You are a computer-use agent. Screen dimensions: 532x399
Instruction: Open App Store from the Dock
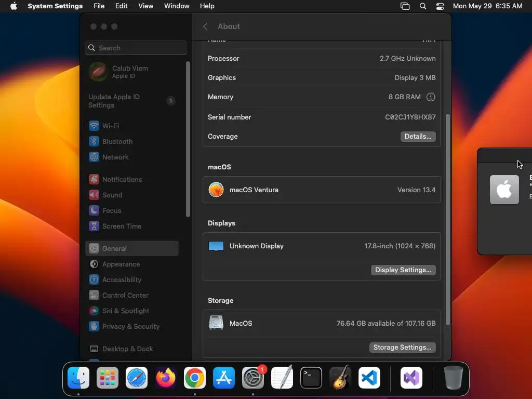click(x=224, y=378)
